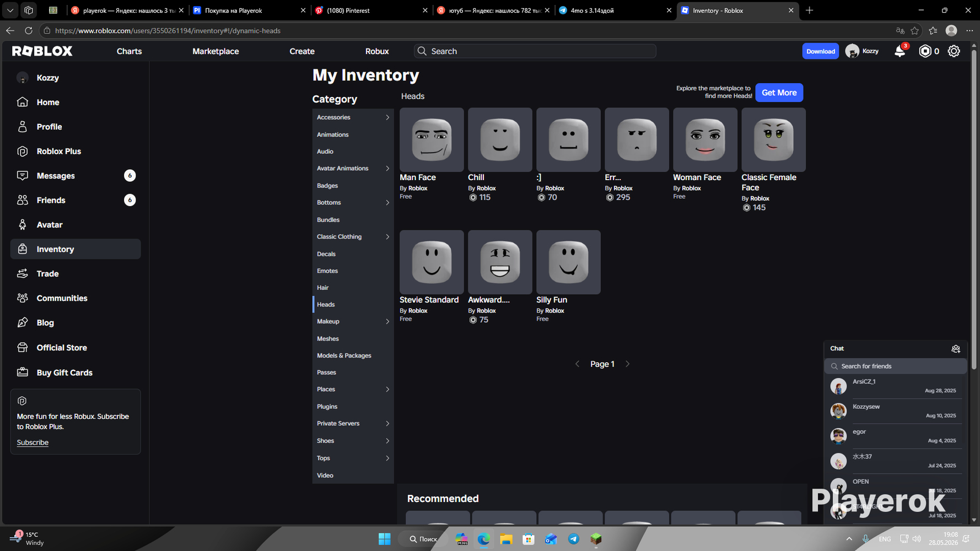
Task: Switch to the Pinterest browser tab
Action: pos(373,10)
